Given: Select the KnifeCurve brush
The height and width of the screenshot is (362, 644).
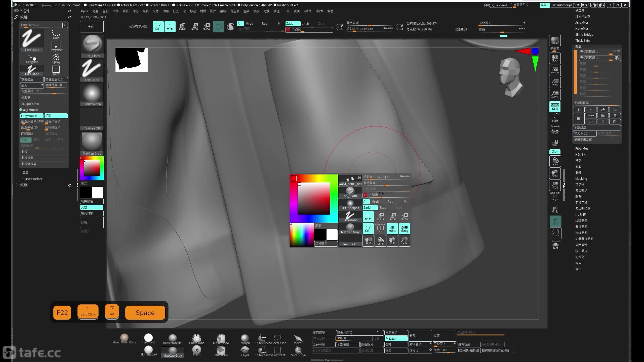Looking at the screenshot, I should [262, 339].
